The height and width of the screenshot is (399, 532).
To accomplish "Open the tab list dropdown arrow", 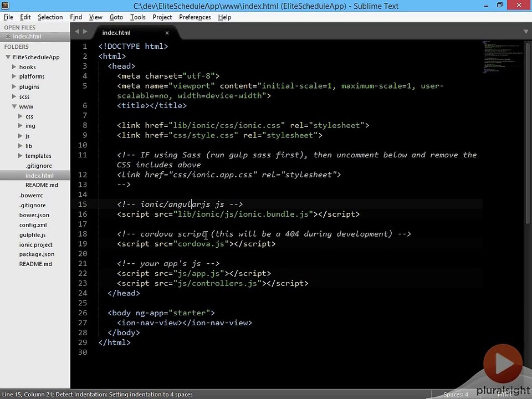I will [x=526, y=32].
